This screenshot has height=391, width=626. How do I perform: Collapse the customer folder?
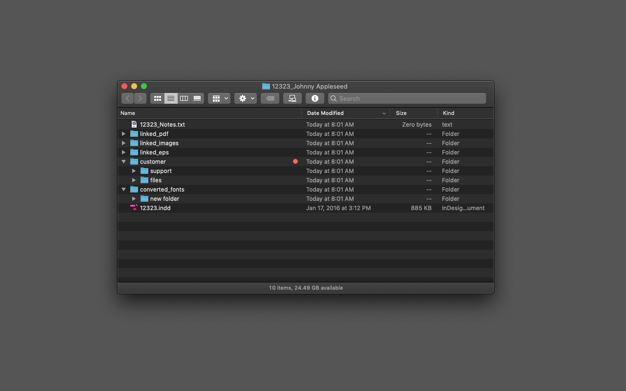click(x=124, y=162)
